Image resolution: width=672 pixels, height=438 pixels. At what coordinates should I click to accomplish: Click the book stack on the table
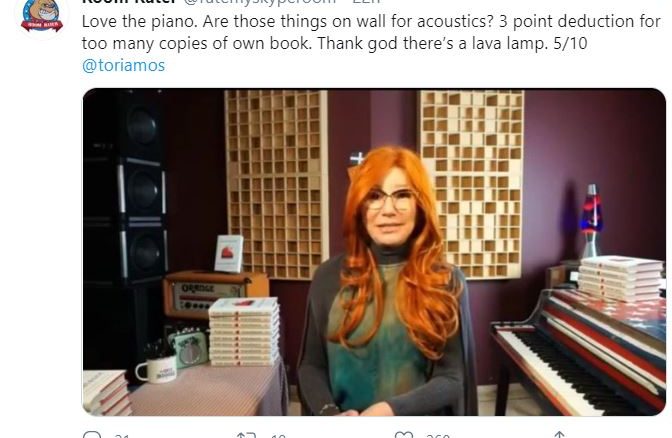244,332
